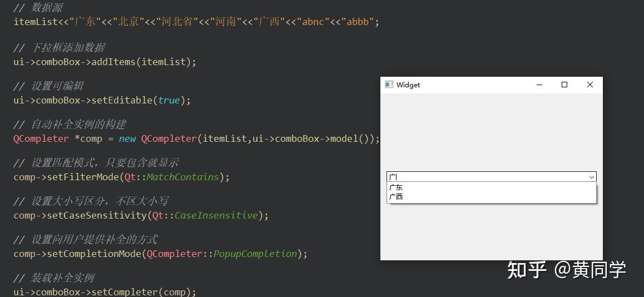This screenshot has width=644, height=297.
Task: Close the Widget window
Action: pyautogui.click(x=590, y=85)
